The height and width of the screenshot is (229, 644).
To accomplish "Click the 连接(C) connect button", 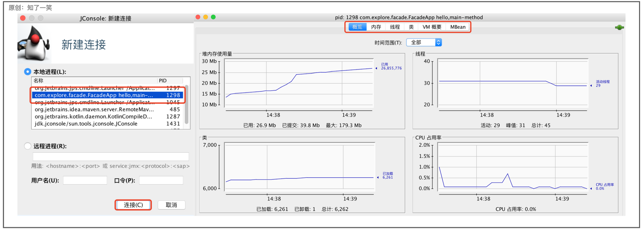I will click(x=133, y=205).
